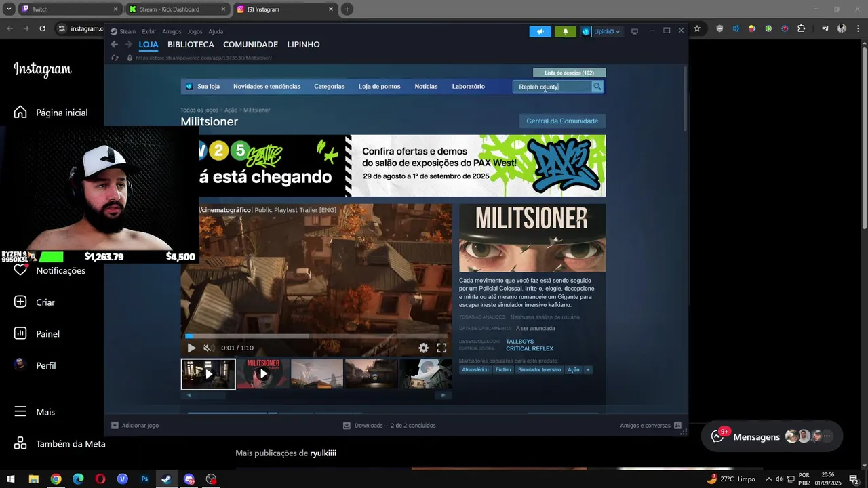Open Amigos e conversas
The width and height of the screenshot is (868, 488).
[x=650, y=426]
